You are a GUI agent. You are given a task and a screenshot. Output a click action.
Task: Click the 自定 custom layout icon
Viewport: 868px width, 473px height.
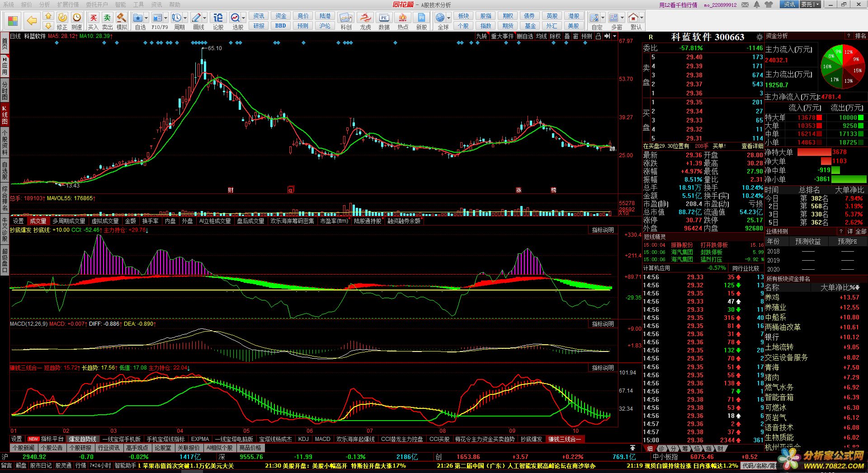click(594, 18)
